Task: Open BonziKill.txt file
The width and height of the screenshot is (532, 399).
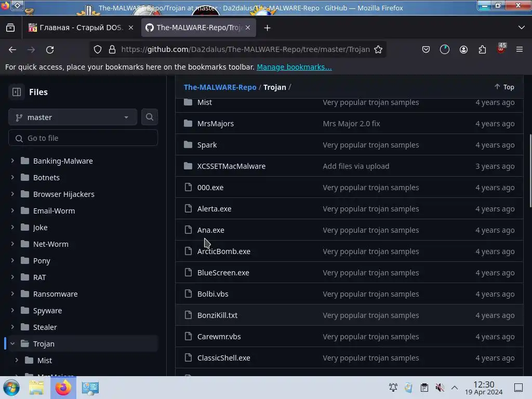Action: (x=218, y=315)
